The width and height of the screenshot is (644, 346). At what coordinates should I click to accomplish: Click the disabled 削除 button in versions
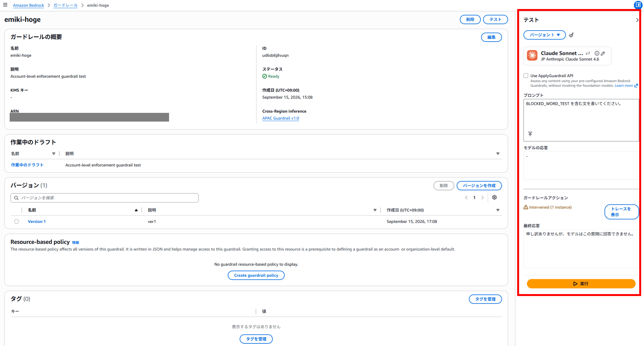coord(444,185)
